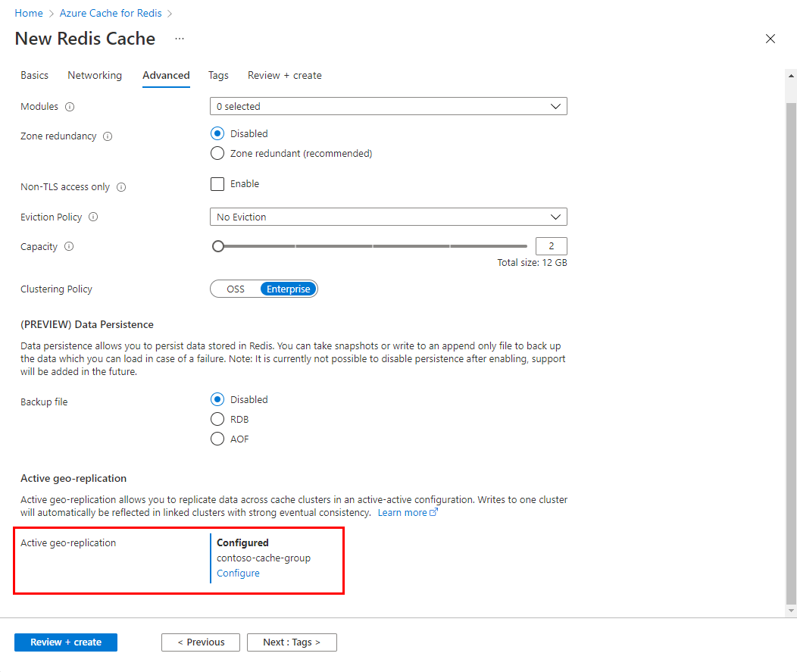
Task: Select Zone redundant (recommended) option
Action: (217, 153)
